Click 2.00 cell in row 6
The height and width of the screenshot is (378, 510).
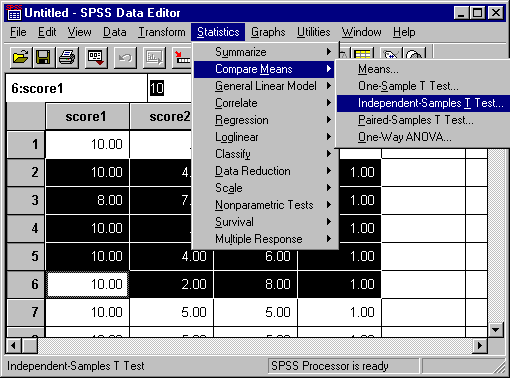coord(171,284)
